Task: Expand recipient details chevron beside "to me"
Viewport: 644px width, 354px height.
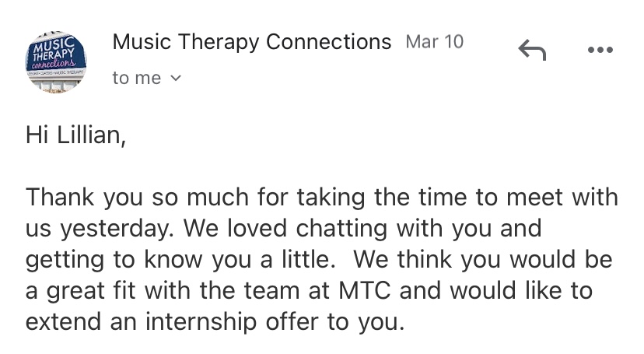Action: click(x=175, y=78)
